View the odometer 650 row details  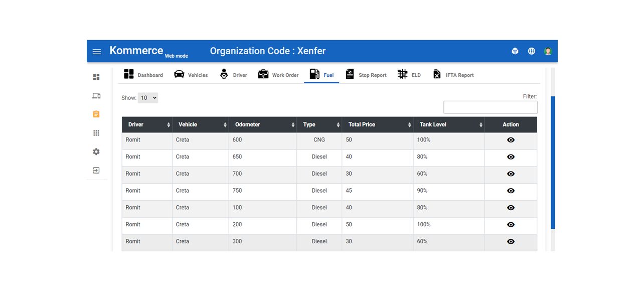click(x=511, y=157)
